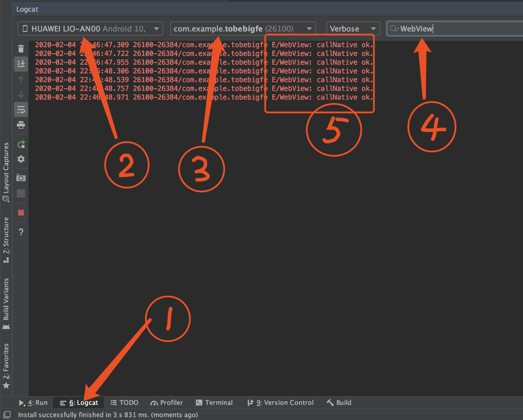Screen dimensions: 523x420
Task: Open the HUAWEI LIO-AN00 device dropdown
Action: [x=90, y=29]
